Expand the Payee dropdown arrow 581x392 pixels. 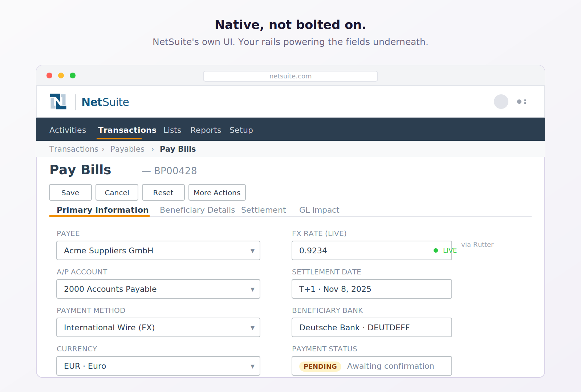[x=252, y=251]
